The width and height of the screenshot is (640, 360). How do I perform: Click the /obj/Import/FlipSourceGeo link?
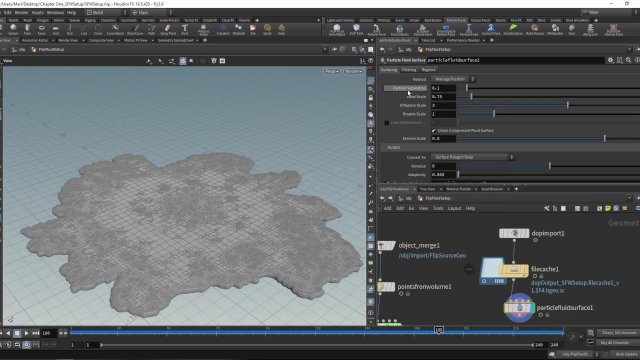pyautogui.click(x=432, y=256)
